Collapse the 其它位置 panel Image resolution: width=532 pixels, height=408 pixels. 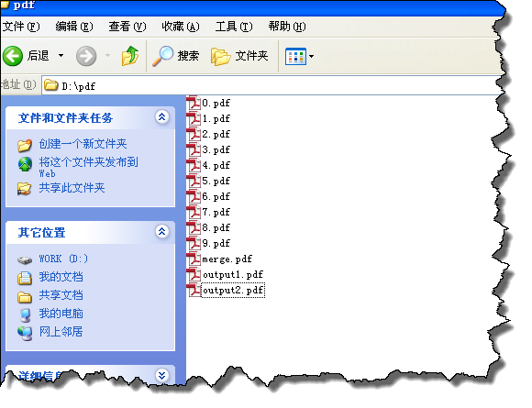162,232
